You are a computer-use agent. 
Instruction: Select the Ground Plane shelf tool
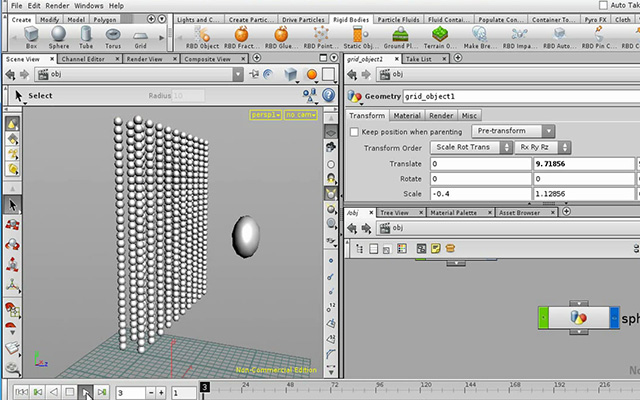[400, 38]
